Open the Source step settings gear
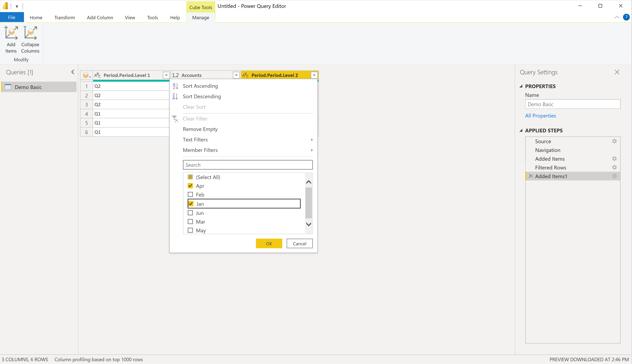 [614, 141]
